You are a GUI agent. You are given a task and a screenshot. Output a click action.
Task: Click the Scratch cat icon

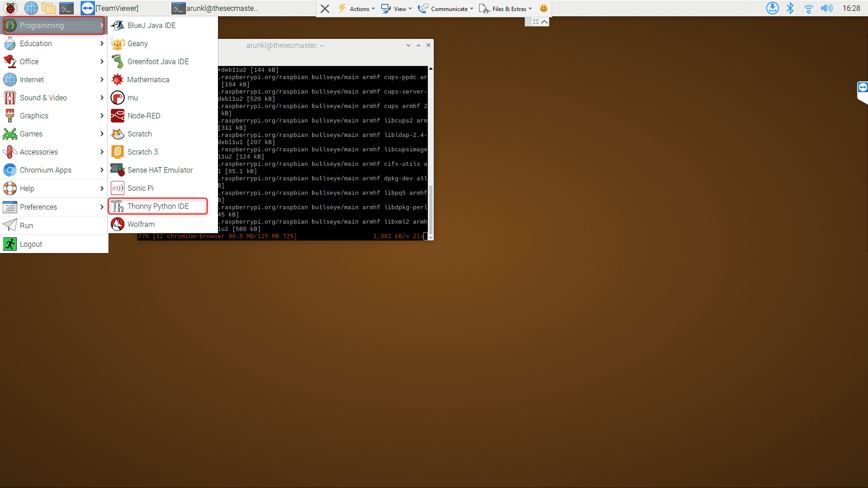click(118, 134)
